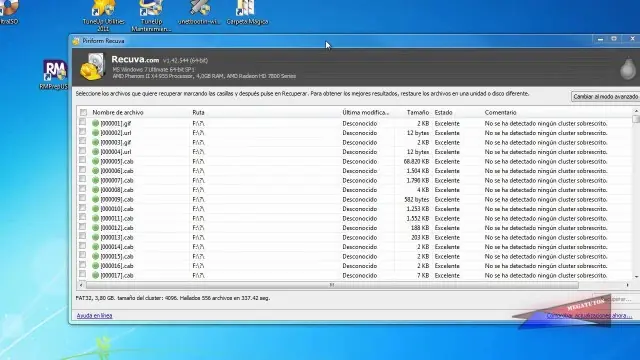The image size is (640, 360).
Task: Check the box for [000014].cab
Action: coord(82,245)
